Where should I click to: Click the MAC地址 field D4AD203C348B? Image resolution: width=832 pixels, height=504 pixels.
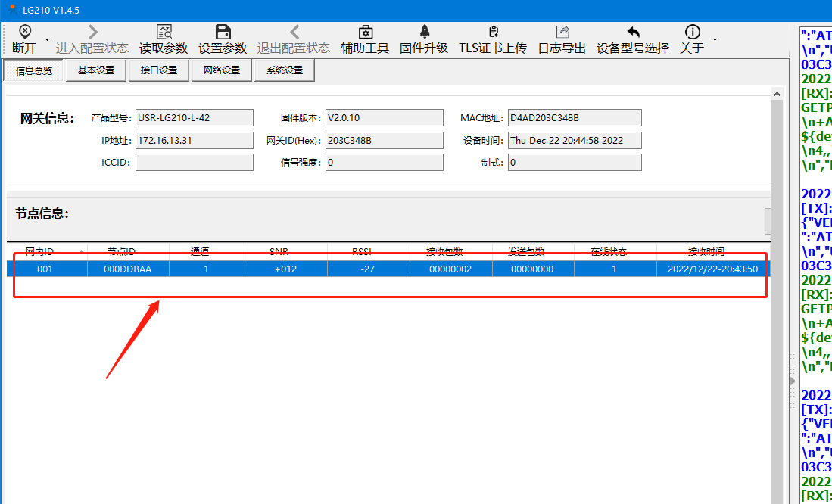click(574, 118)
